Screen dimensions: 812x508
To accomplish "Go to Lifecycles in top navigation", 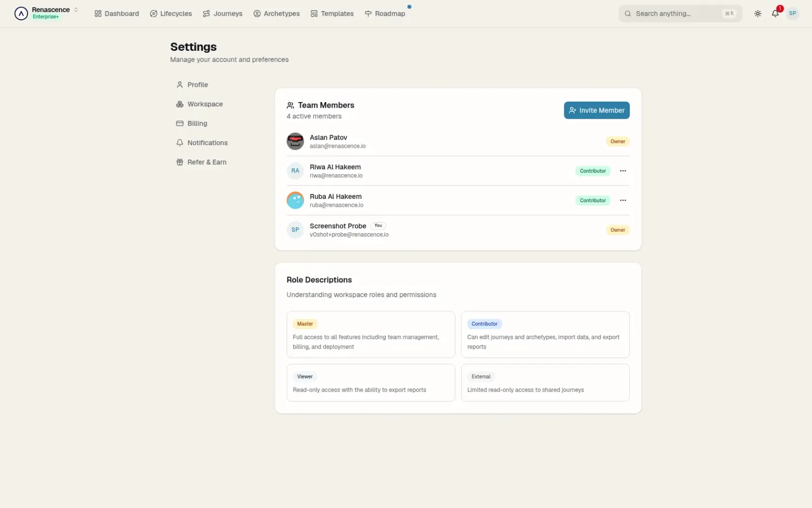I will coord(171,14).
